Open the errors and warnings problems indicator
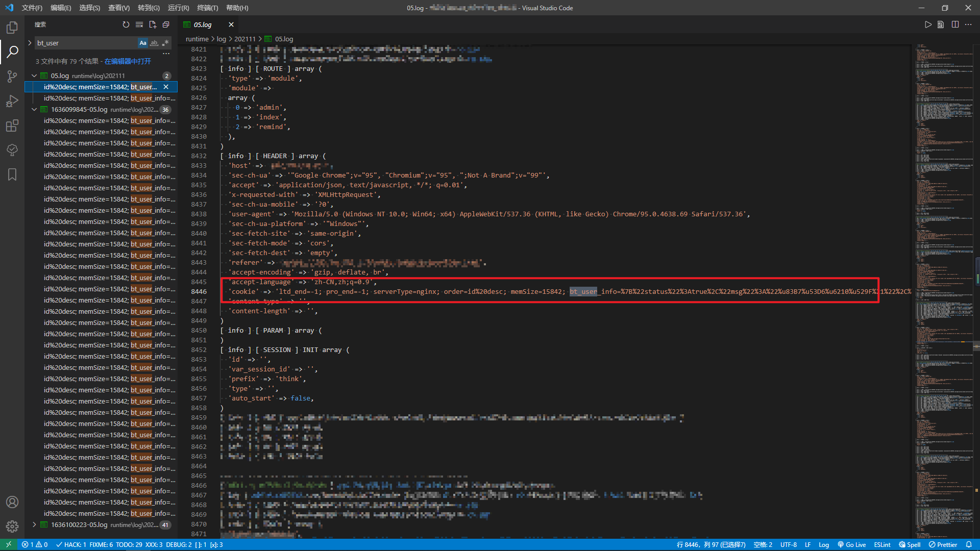The height and width of the screenshot is (551, 980). tap(35, 544)
